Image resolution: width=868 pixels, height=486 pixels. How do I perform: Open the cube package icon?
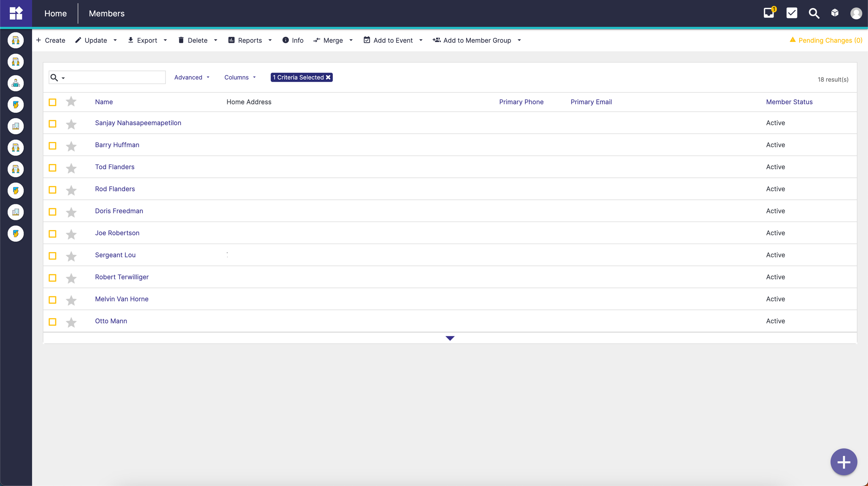pyautogui.click(x=835, y=13)
